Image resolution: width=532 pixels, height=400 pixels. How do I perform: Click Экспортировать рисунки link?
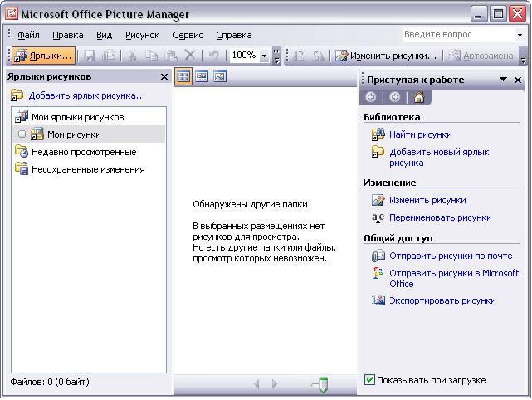pyautogui.click(x=442, y=300)
